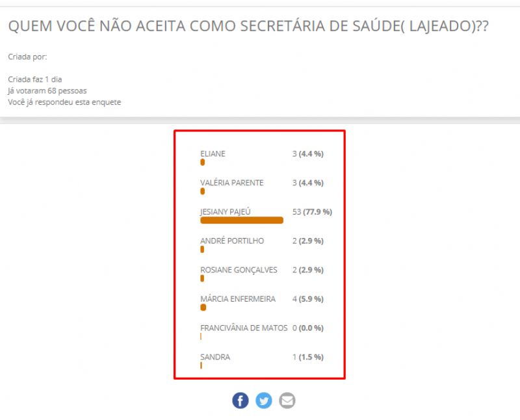Image resolution: width=520 pixels, height=420 pixels.
Task: Click the Twitter share icon
Action: click(x=263, y=400)
